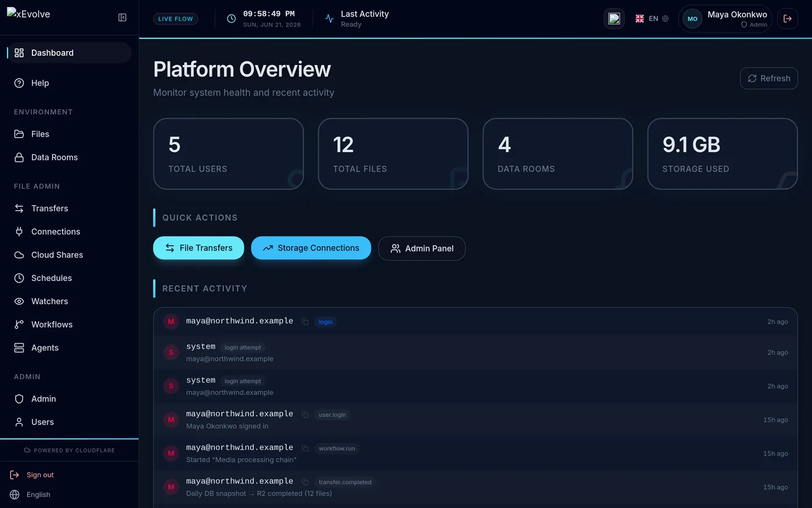Click the Data Rooms lock icon
The height and width of the screenshot is (508, 812).
[19, 157]
